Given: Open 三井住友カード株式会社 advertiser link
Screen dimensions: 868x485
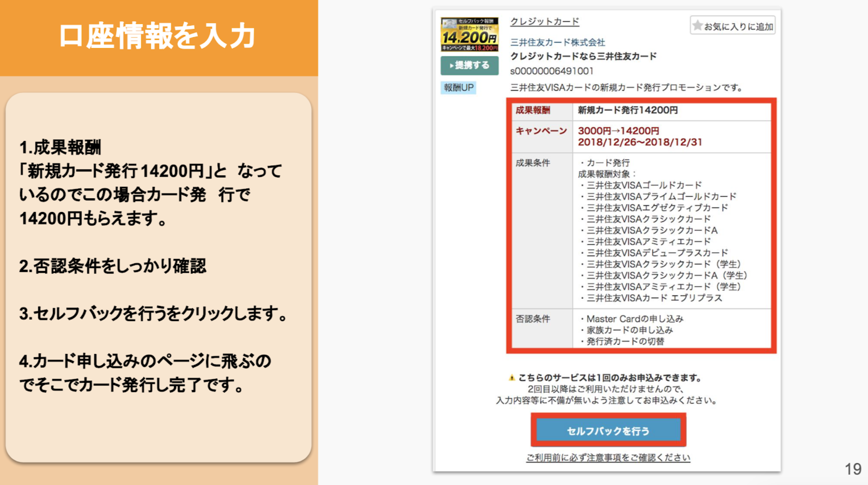Looking at the screenshot, I should (557, 42).
